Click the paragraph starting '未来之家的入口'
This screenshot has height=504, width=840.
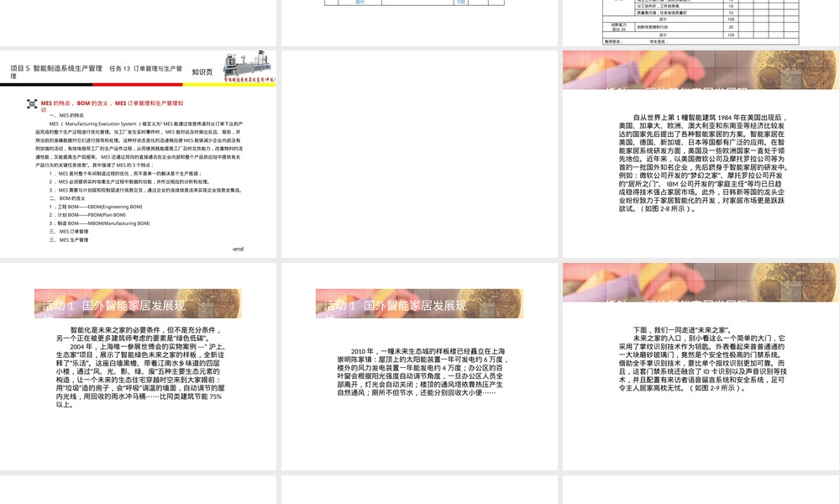[x=703, y=363]
